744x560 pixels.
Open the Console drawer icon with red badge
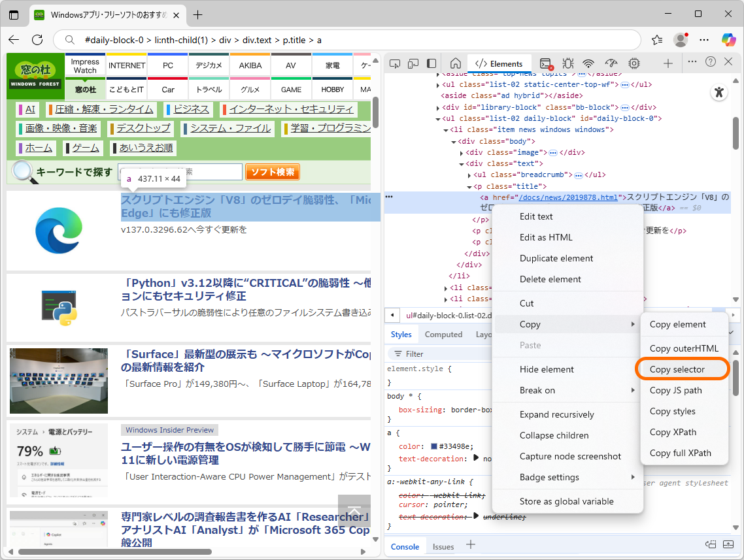pyautogui.click(x=546, y=63)
